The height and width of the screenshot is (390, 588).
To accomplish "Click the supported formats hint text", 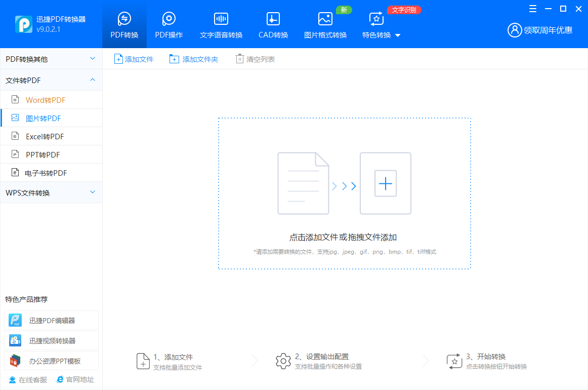I will coord(345,252).
